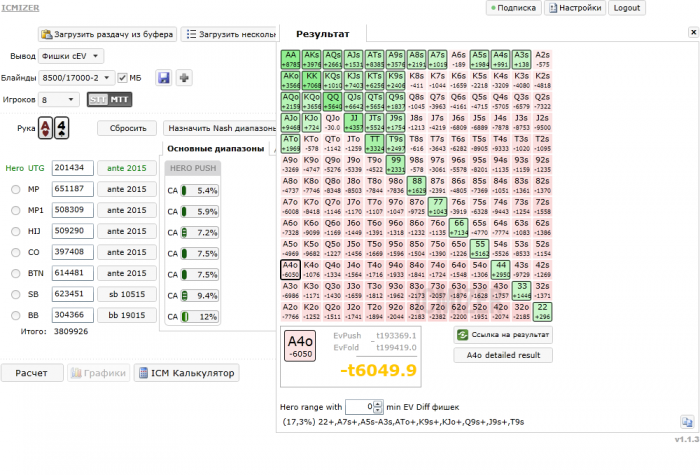Copy the hero range with the copy icon
The image size is (700, 475).
687,421
